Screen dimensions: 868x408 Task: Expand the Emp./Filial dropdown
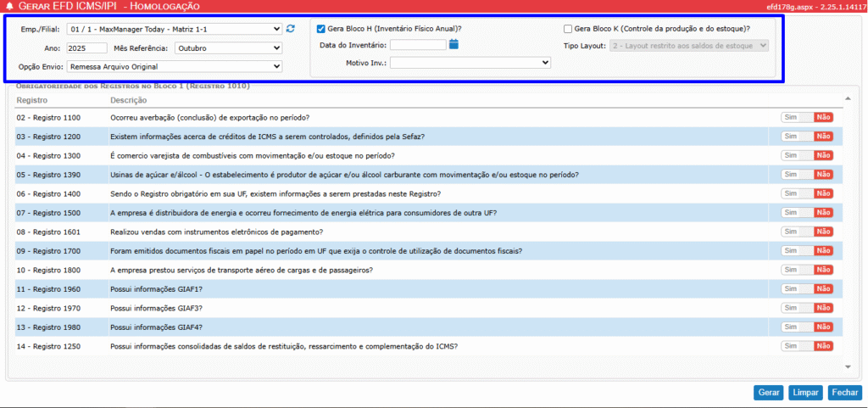(x=174, y=29)
